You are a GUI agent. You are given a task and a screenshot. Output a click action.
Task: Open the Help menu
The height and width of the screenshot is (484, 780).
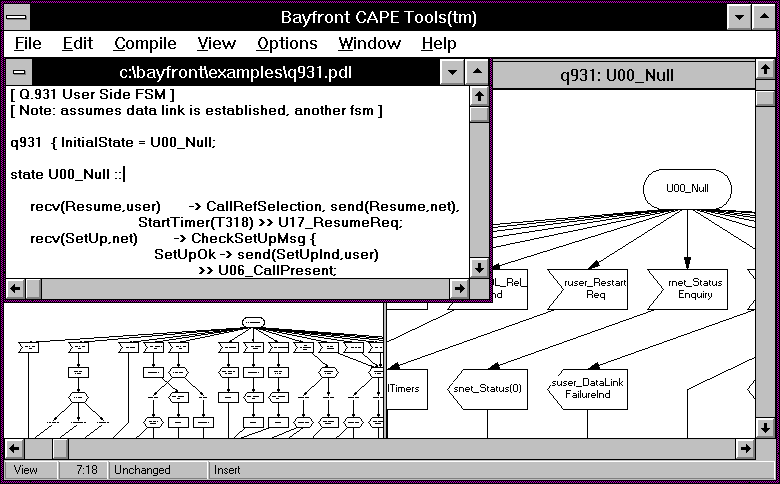point(439,44)
